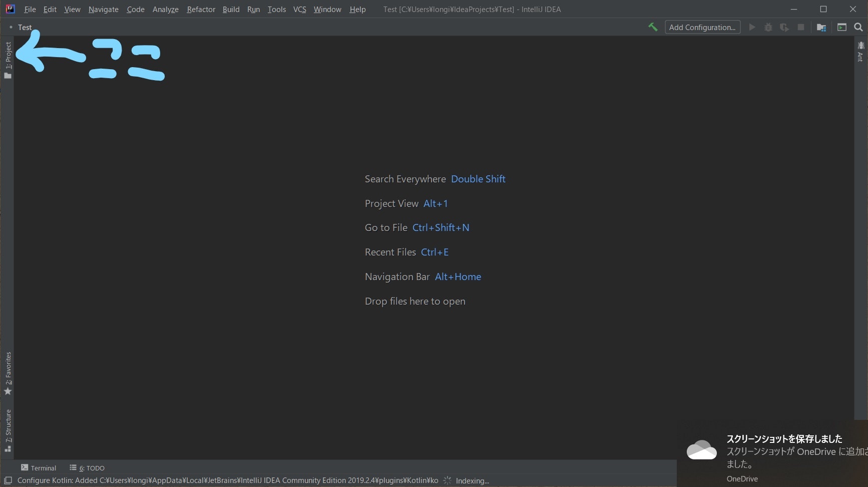Open the Navigate menu
The image size is (868, 487).
pos(104,10)
